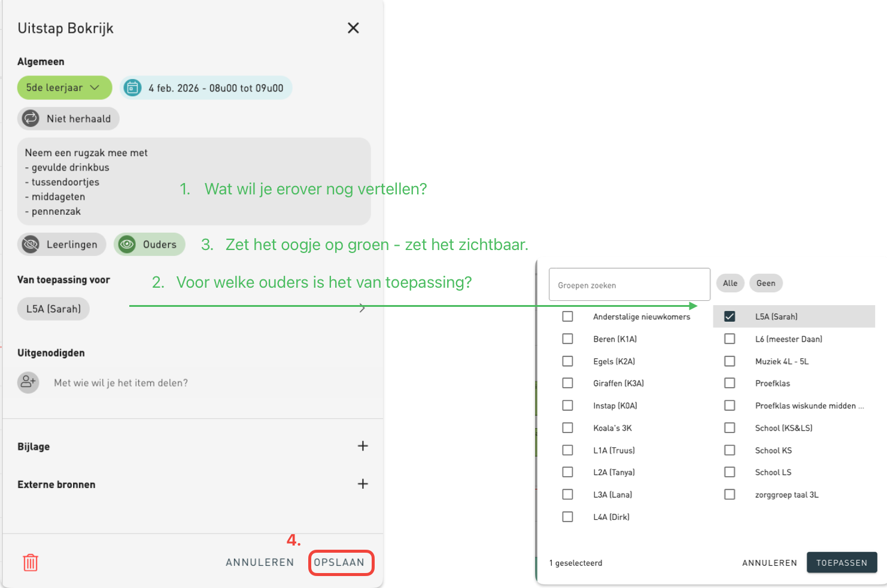Edit the date 4 feb. 2026 chip

click(x=206, y=88)
